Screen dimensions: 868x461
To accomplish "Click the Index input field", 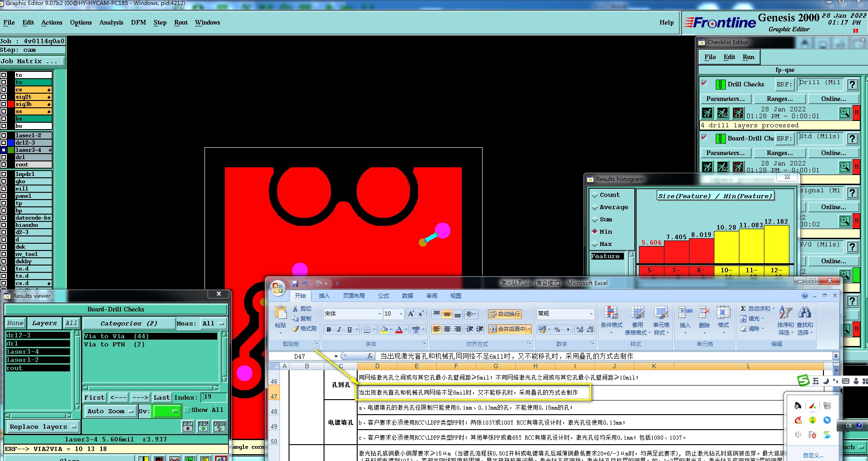I will click(x=214, y=397).
